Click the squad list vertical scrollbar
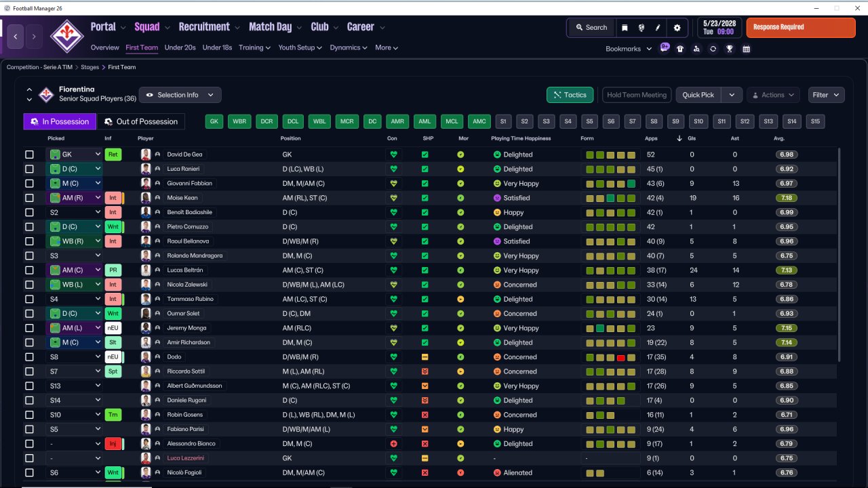 click(840, 254)
